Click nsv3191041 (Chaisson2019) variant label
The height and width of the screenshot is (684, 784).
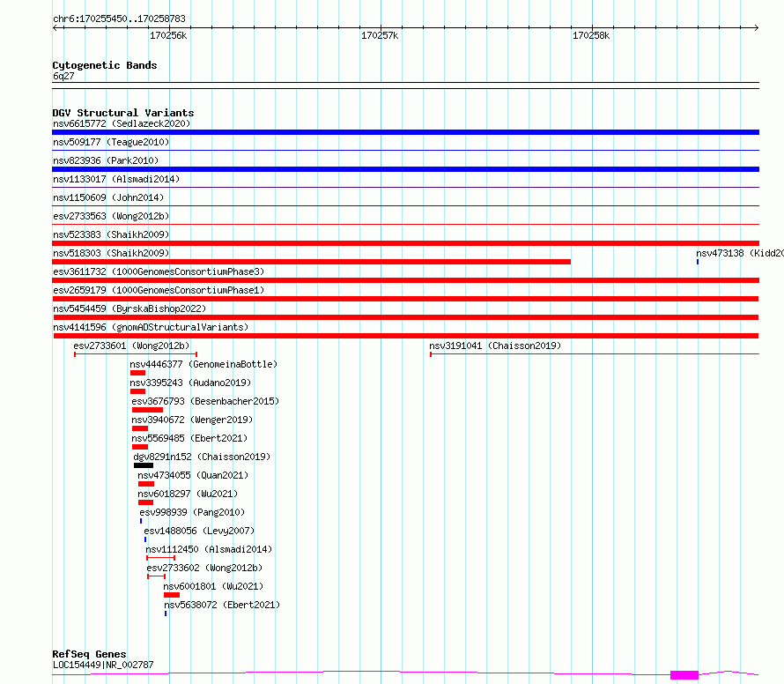[x=495, y=346]
